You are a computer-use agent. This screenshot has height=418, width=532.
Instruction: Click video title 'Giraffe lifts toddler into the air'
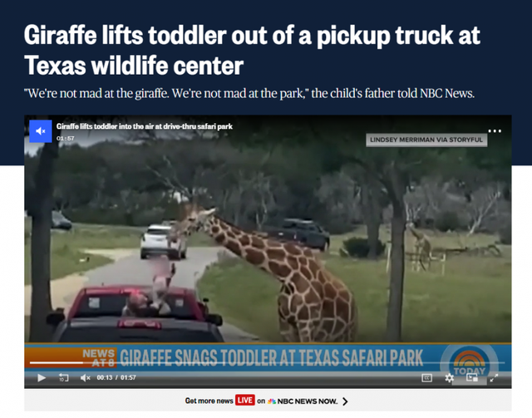click(144, 126)
